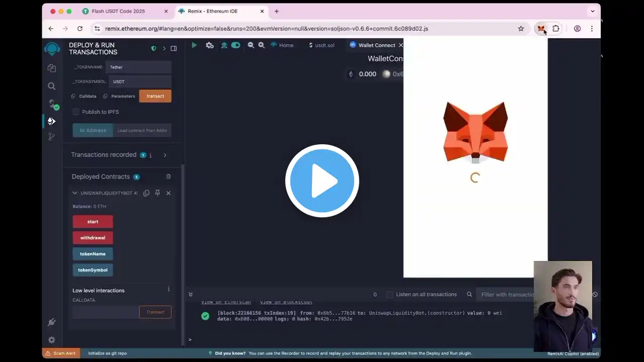The image size is (644, 362).
Task: Remove the UNISWAPLIQUIDITYBOT deployed contract
Action: click(169, 193)
